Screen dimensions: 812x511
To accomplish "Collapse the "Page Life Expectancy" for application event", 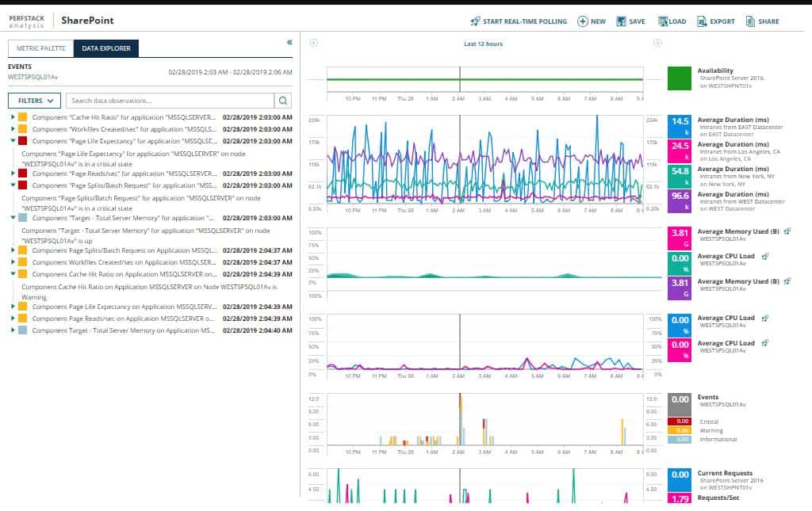I will (x=13, y=141).
